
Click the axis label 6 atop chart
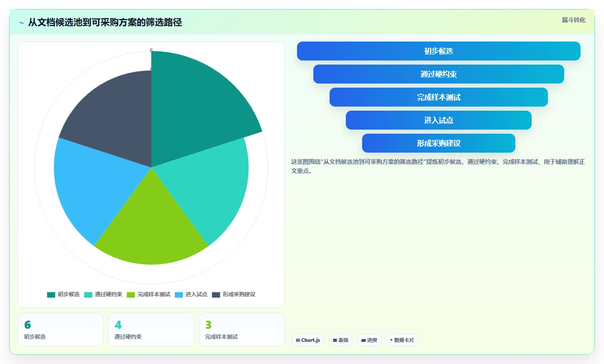coord(151,50)
